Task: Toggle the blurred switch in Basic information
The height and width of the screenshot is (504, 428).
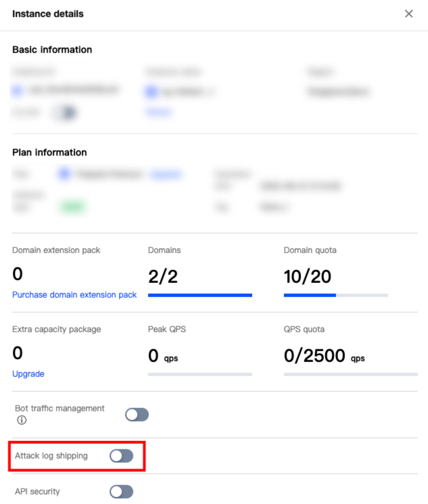Action: click(66, 112)
